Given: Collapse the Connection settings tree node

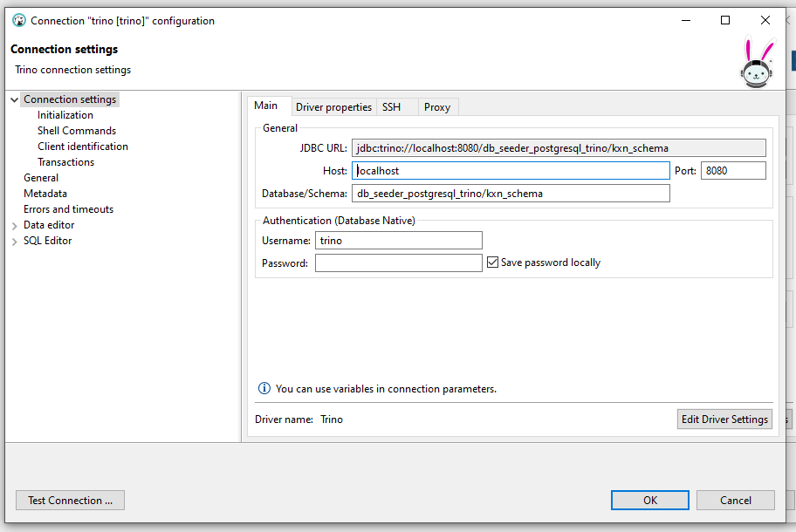Looking at the screenshot, I should (x=14, y=100).
